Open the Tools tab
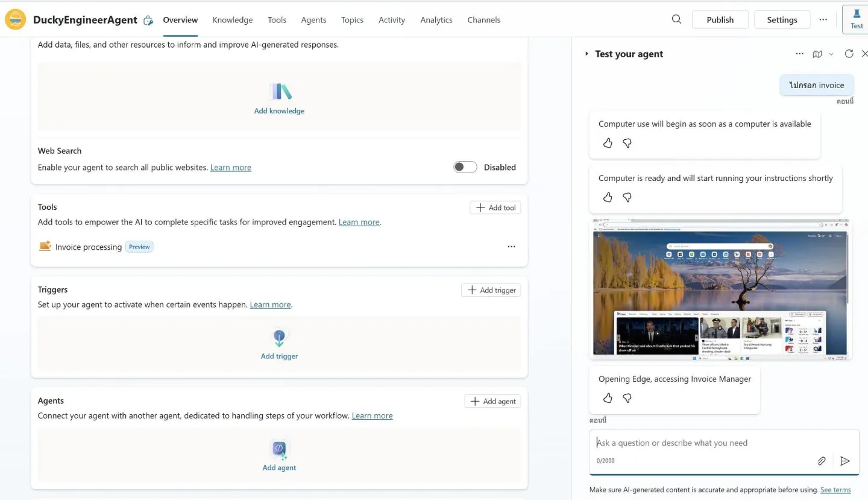The width and height of the screenshot is (868, 500). click(277, 20)
